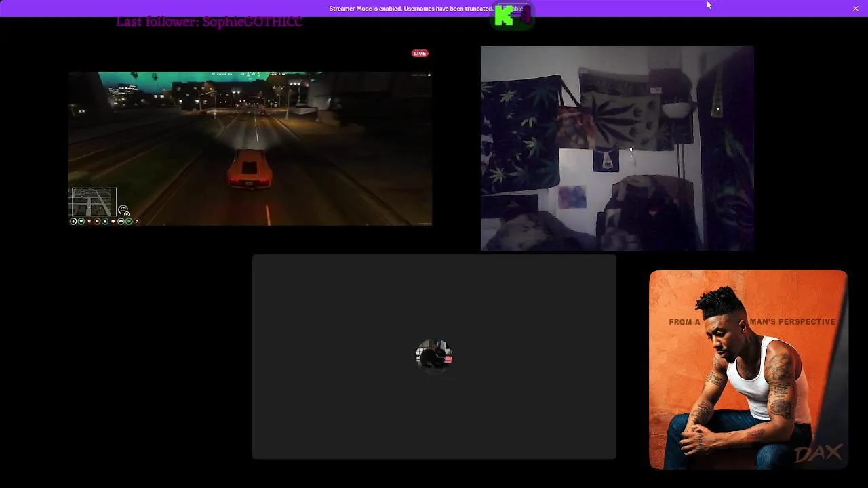
Task: Click the green Kick logo overlay
Action: click(x=504, y=16)
